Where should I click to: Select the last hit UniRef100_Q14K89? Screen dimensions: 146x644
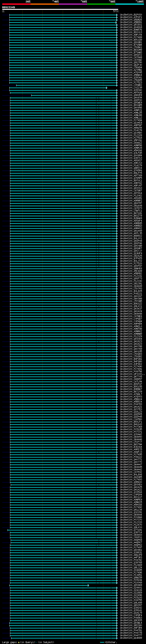(131, 638)
